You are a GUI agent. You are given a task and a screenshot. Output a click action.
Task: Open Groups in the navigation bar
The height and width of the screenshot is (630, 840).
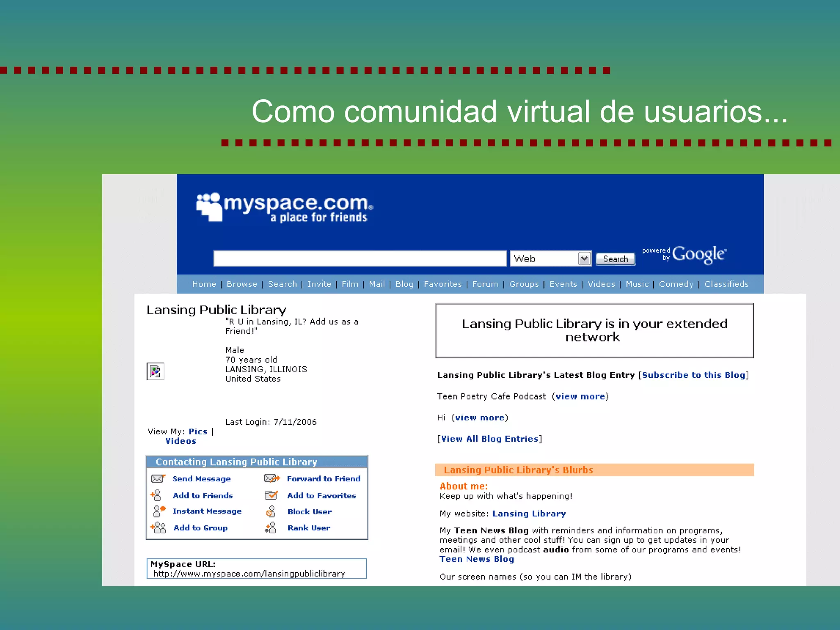tap(524, 284)
